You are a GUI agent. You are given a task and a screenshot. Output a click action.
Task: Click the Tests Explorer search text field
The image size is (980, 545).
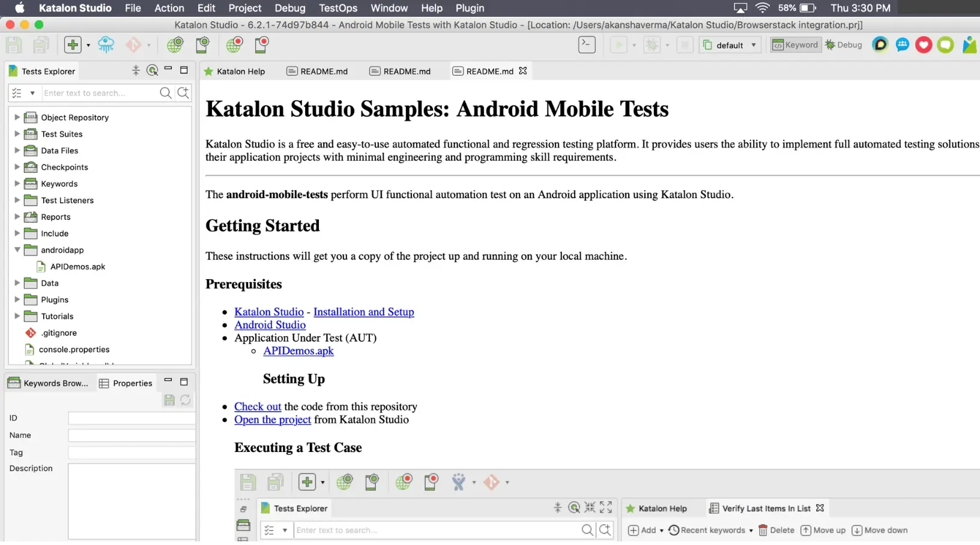[99, 93]
